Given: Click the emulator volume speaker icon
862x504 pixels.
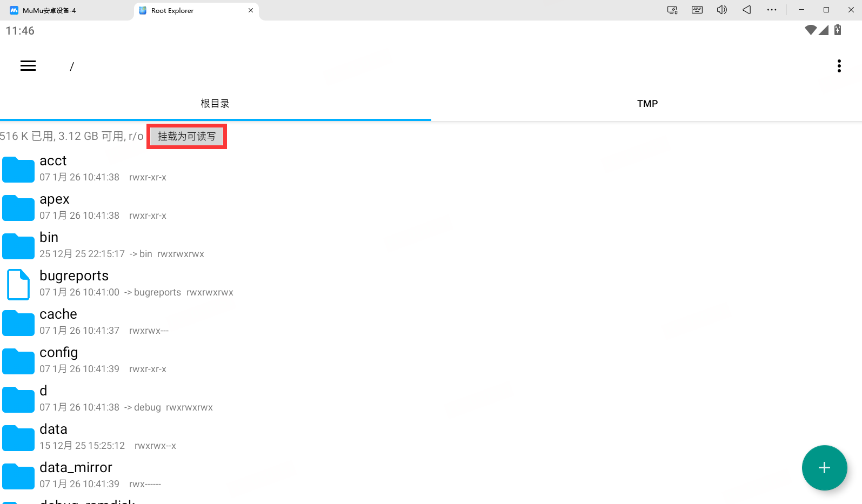Looking at the screenshot, I should pos(722,10).
